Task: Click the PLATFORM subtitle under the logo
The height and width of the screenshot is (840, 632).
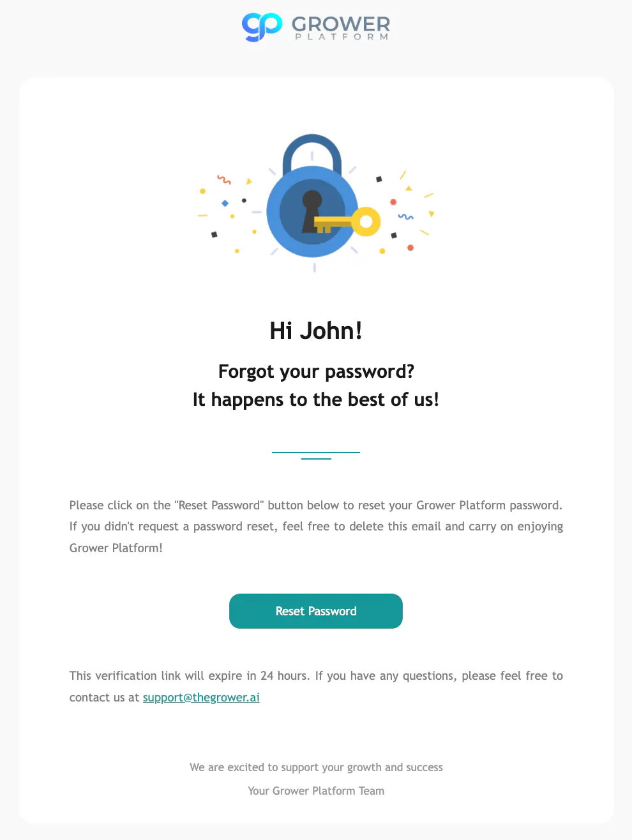Action: (x=342, y=37)
